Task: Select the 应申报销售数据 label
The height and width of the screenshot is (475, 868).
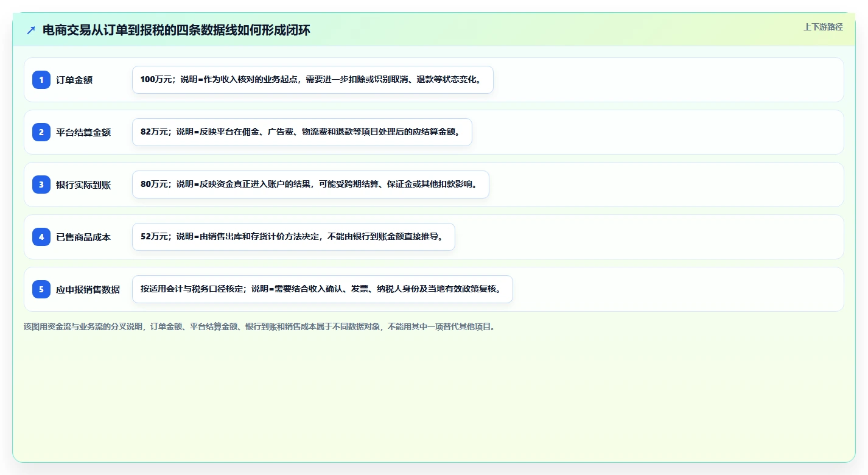Action: [88, 289]
